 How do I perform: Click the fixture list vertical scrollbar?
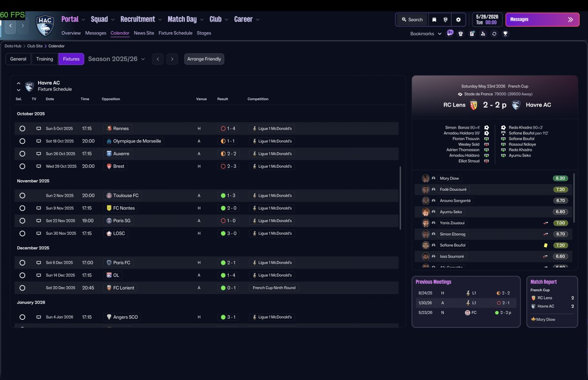pyautogui.click(x=401, y=198)
